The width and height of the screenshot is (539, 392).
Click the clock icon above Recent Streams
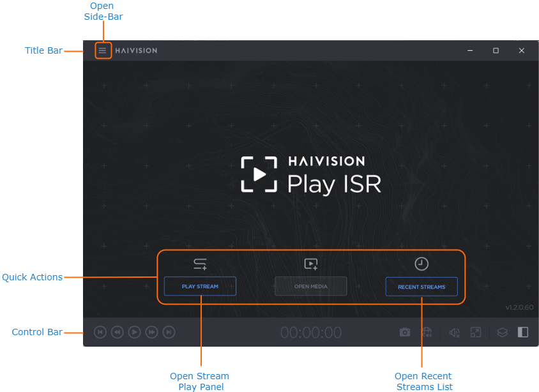[x=421, y=264]
